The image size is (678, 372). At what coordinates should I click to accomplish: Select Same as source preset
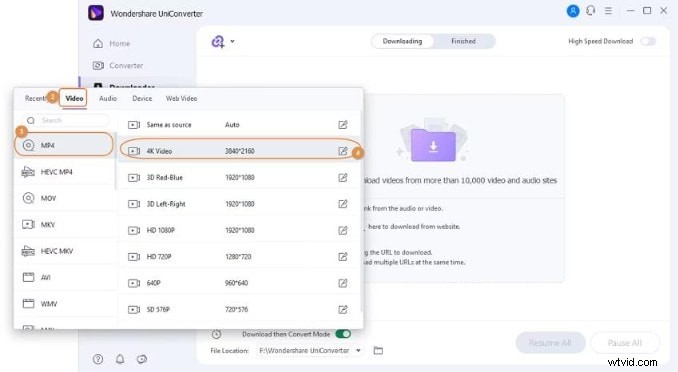pos(239,125)
